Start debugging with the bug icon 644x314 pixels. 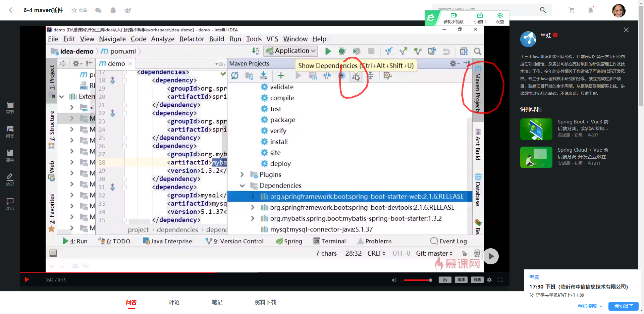click(342, 51)
